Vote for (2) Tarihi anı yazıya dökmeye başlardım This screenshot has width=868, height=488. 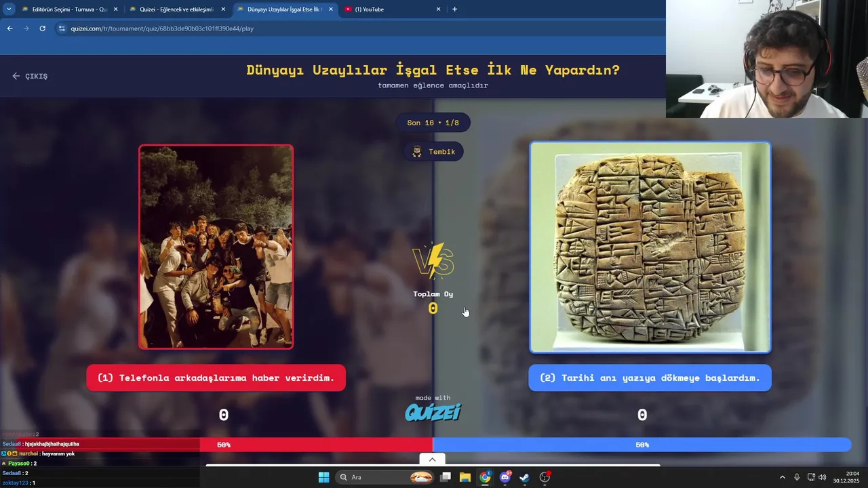coord(650,378)
